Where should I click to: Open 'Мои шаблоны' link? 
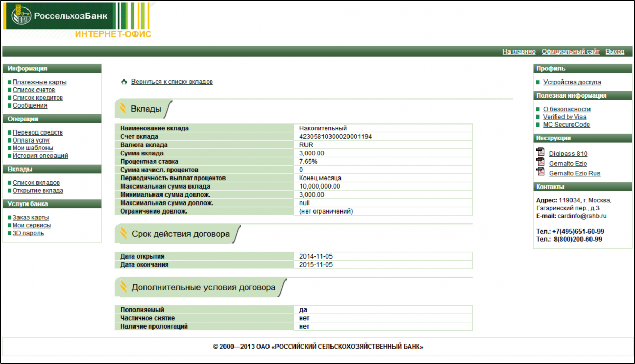[33, 148]
